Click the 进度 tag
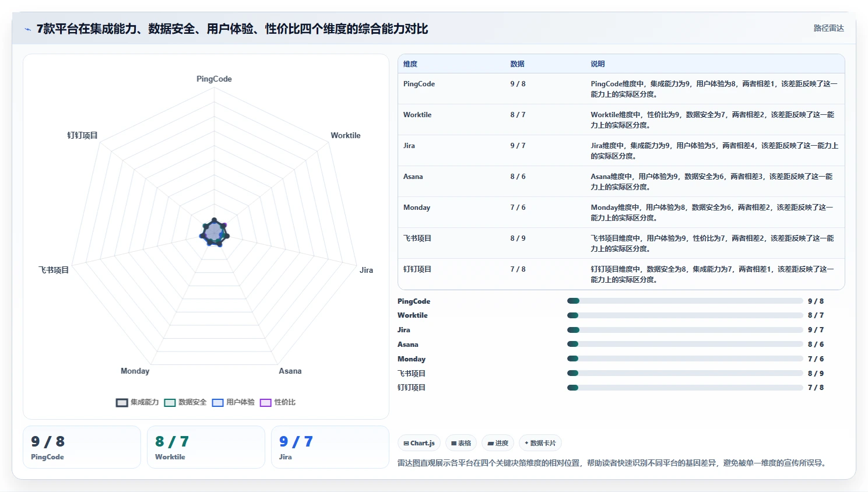The image size is (868, 492). [498, 443]
